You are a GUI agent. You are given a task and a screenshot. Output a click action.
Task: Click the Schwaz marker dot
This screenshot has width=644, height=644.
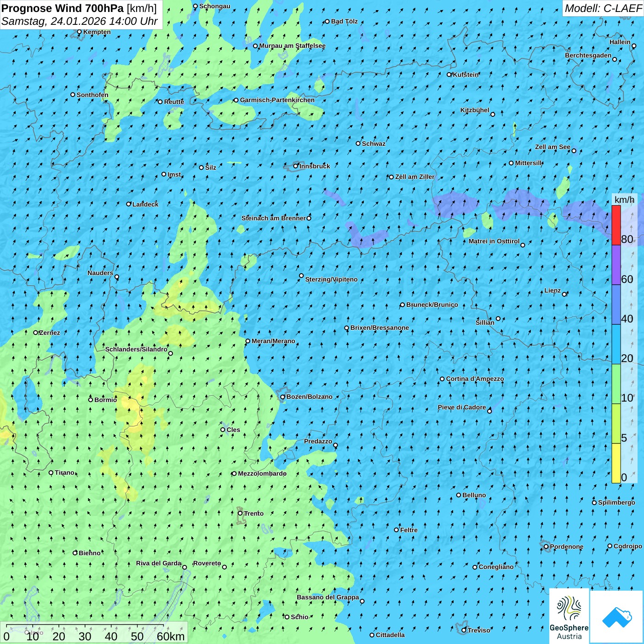(x=358, y=143)
